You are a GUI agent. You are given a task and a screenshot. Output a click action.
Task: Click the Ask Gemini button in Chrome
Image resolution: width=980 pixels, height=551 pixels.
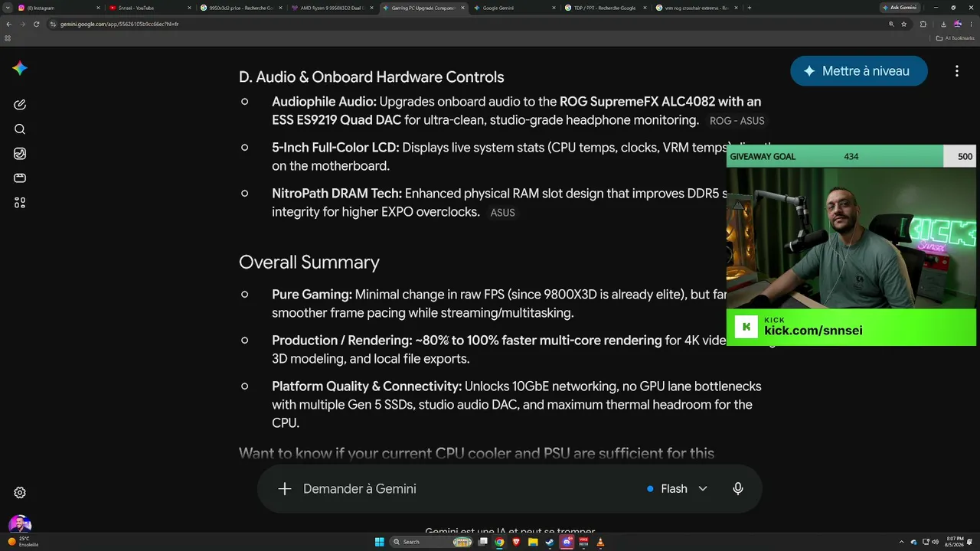pos(900,8)
